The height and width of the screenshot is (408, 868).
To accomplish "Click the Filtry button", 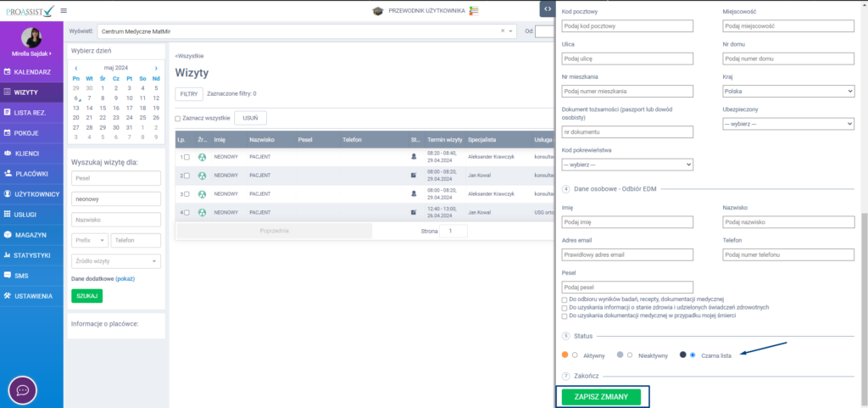I will [188, 94].
